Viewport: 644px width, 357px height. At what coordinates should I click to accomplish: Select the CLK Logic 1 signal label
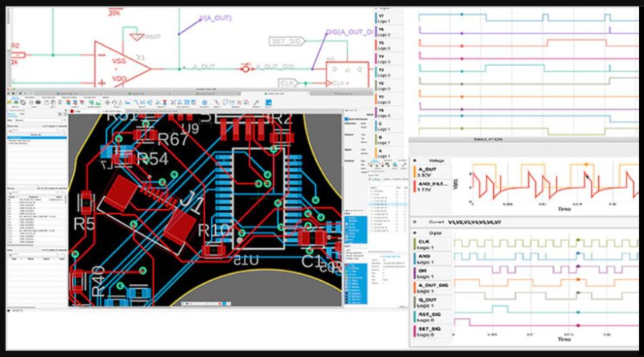pyautogui.click(x=424, y=244)
